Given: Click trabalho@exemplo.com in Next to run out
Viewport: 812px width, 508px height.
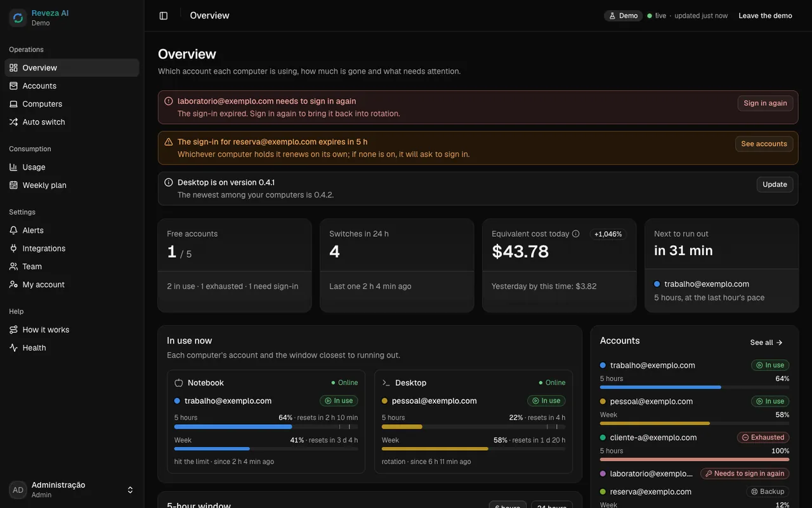Looking at the screenshot, I should click(707, 284).
